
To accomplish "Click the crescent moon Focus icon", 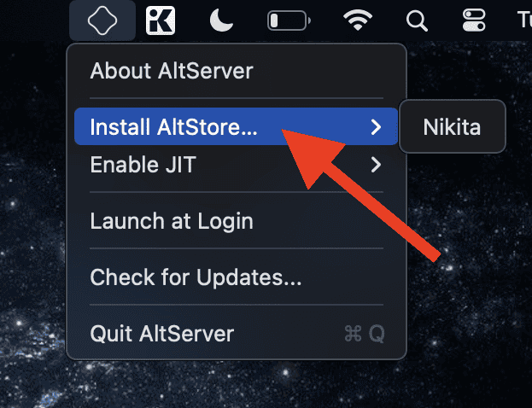I will (221, 20).
